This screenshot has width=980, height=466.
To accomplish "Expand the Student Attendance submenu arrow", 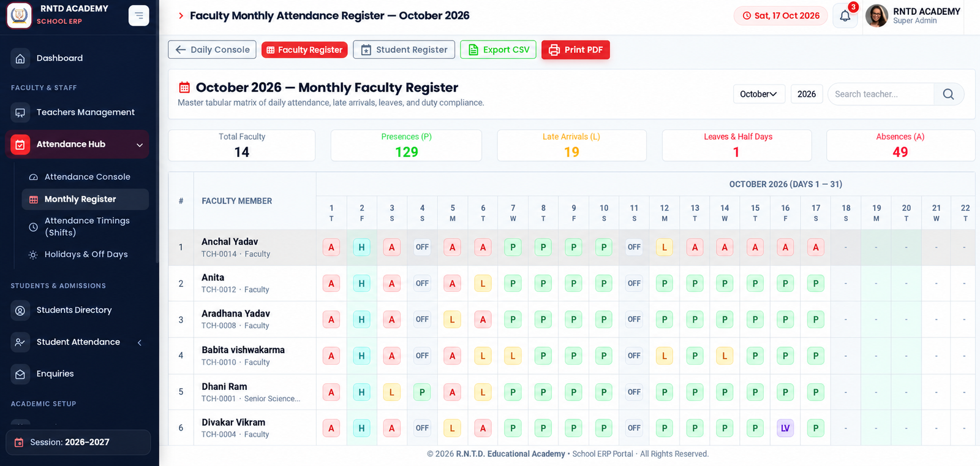I will pyautogui.click(x=140, y=342).
